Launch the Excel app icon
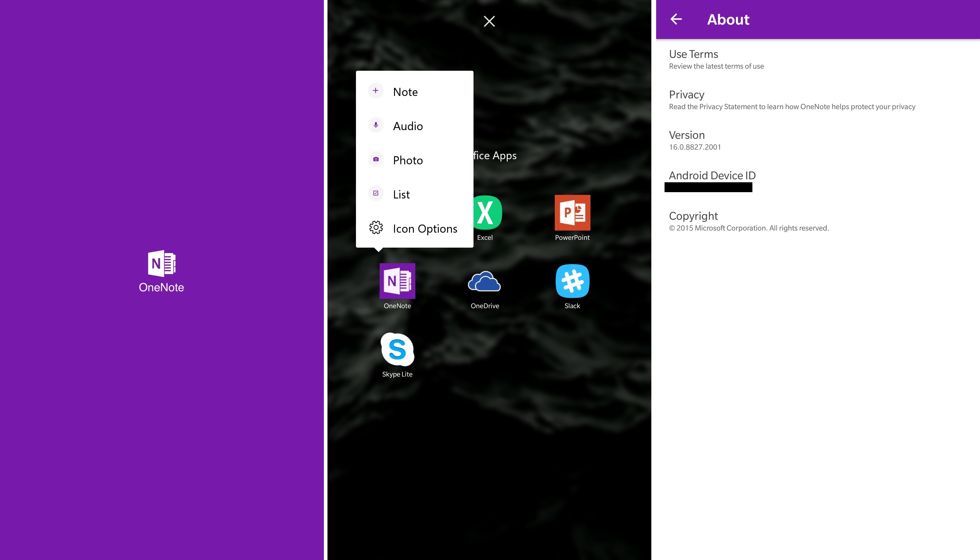980x560 pixels. click(487, 212)
